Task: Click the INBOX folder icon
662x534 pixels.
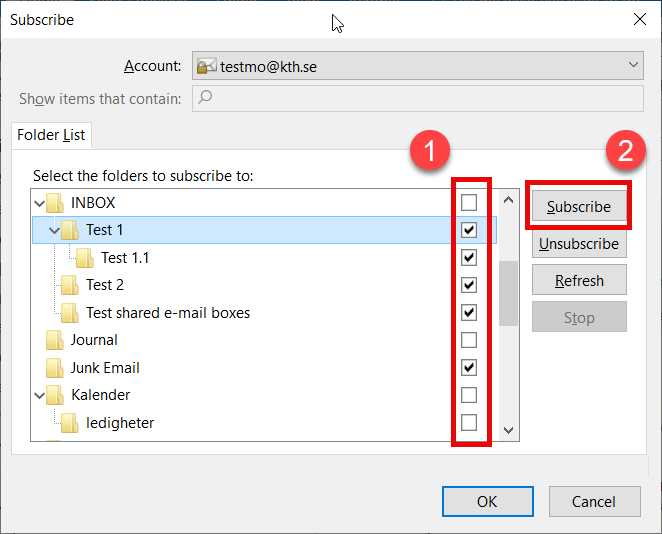Action: [x=55, y=203]
